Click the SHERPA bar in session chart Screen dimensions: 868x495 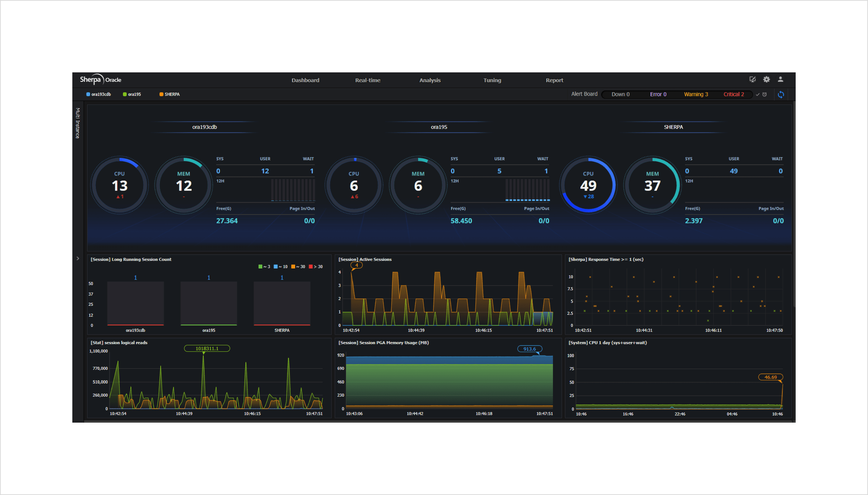click(282, 303)
